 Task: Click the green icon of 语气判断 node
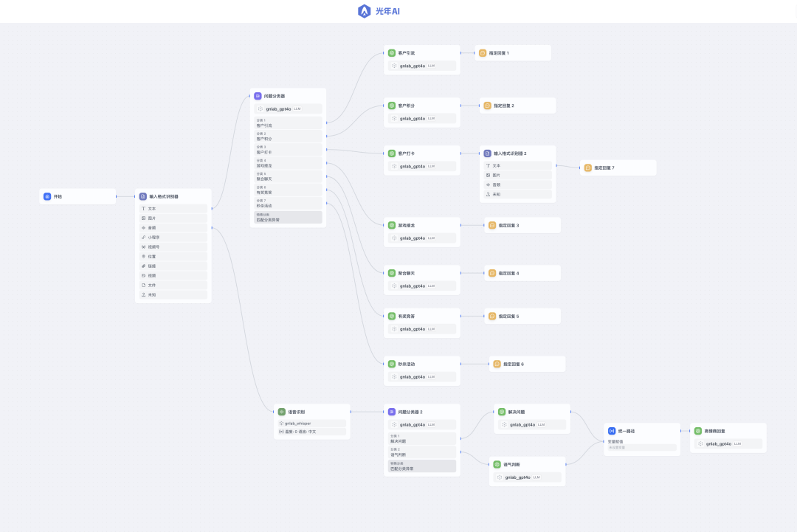[497, 464]
